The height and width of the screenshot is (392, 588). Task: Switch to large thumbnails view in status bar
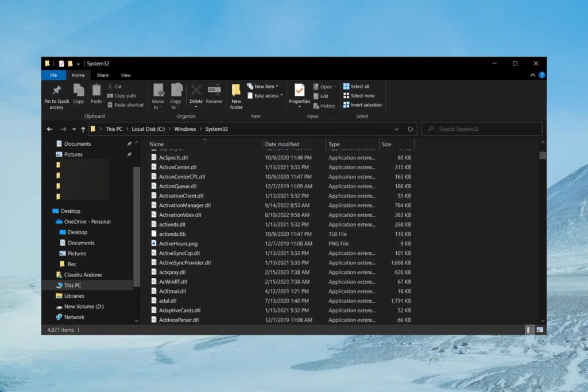tap(540, 330)
